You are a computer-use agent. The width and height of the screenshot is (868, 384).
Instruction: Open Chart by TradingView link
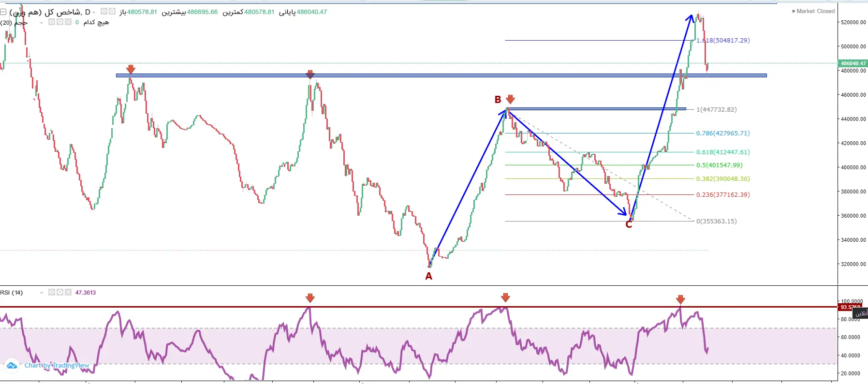(x=57, y=366)
